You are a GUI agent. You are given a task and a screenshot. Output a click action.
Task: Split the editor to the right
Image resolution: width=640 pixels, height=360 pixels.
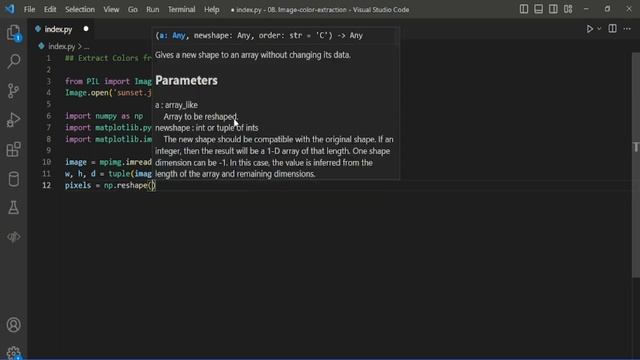pyautogui.click(x=612, y=29)
